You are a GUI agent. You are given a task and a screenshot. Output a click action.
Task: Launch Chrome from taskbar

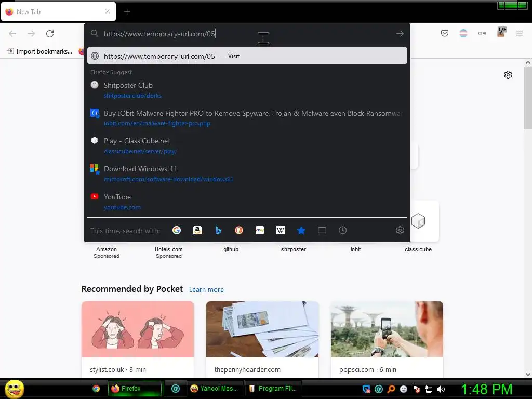tap(96, 389)
